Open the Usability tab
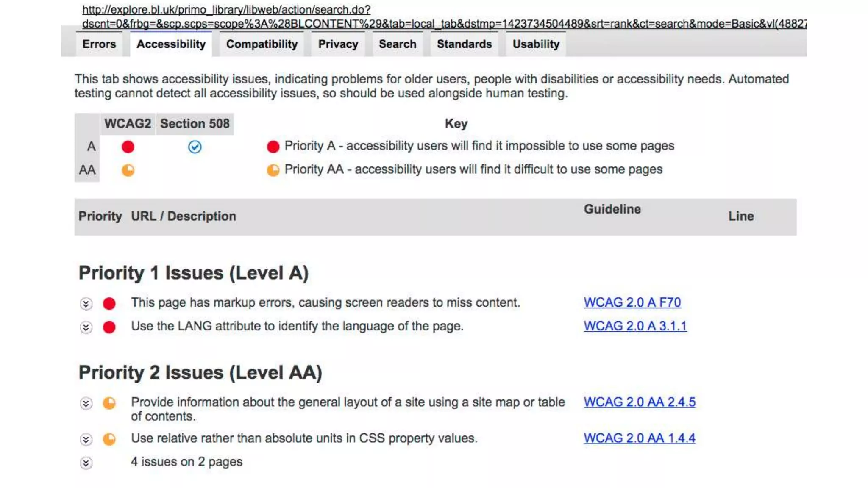Viewport: 868px width, 488px height. [x=536, y=44]
